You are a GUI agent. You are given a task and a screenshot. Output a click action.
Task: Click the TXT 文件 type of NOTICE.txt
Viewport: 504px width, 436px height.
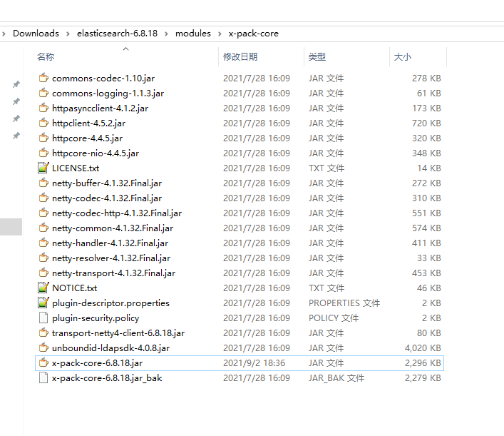pyautogui.click(x=326, y=288)
